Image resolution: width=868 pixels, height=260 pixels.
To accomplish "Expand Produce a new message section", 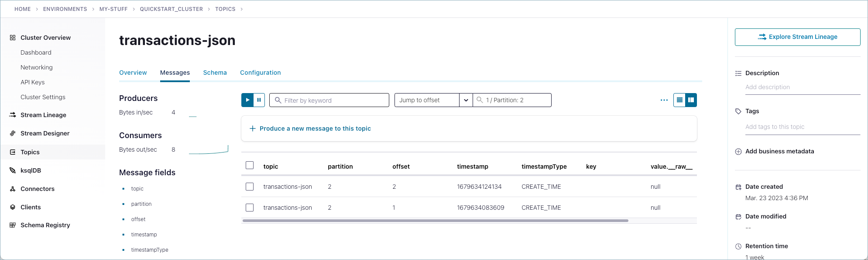I will (310, 128).
